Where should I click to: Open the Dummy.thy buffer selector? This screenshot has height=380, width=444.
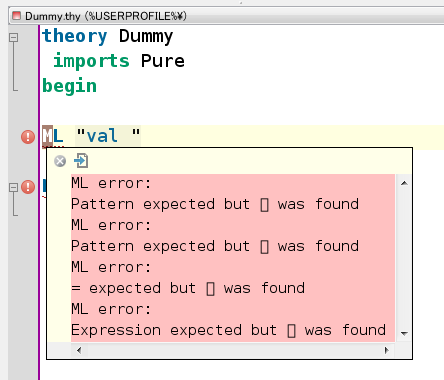227,16
